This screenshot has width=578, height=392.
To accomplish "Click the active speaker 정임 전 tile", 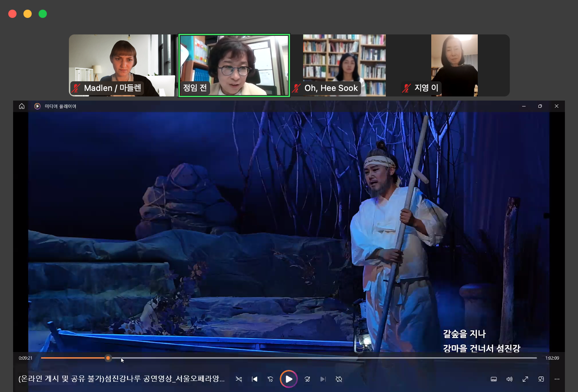I will (234, 65).
